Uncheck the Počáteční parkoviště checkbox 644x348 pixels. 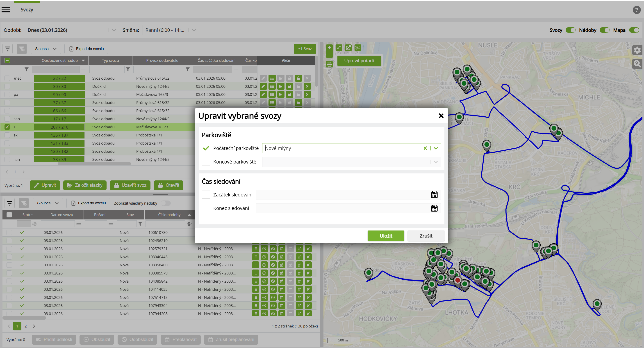pos(206,148)
